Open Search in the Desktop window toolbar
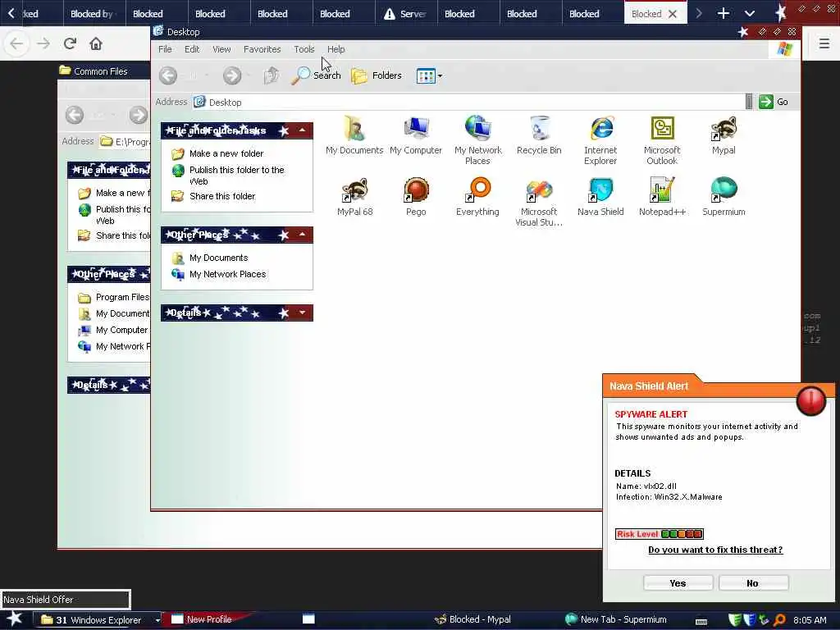This screenshot has height=630, width=840. click(x=316, y=75)
